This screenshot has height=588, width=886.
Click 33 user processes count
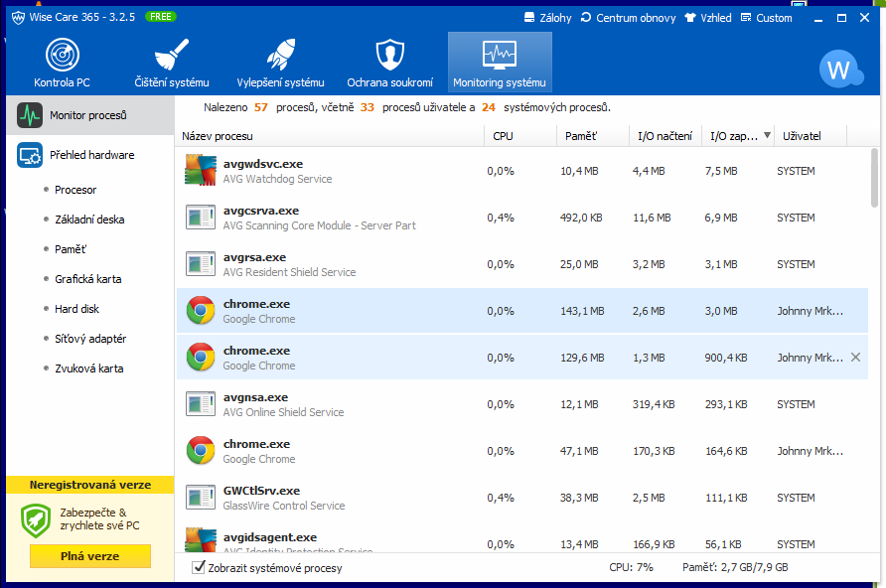[368, 107]
